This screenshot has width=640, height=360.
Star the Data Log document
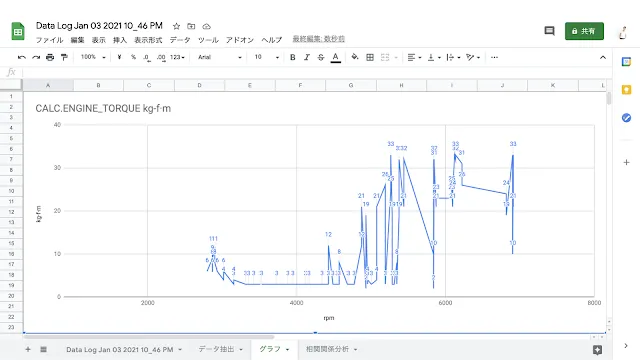coord(176,26)
